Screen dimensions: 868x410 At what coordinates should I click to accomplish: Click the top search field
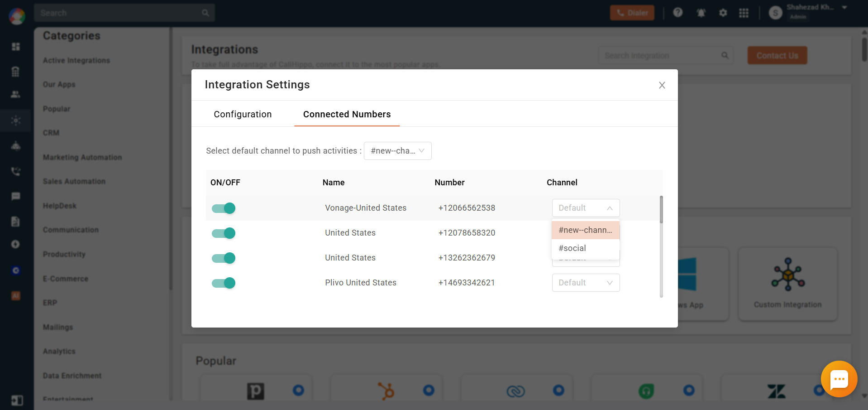[x=124, y=13]
